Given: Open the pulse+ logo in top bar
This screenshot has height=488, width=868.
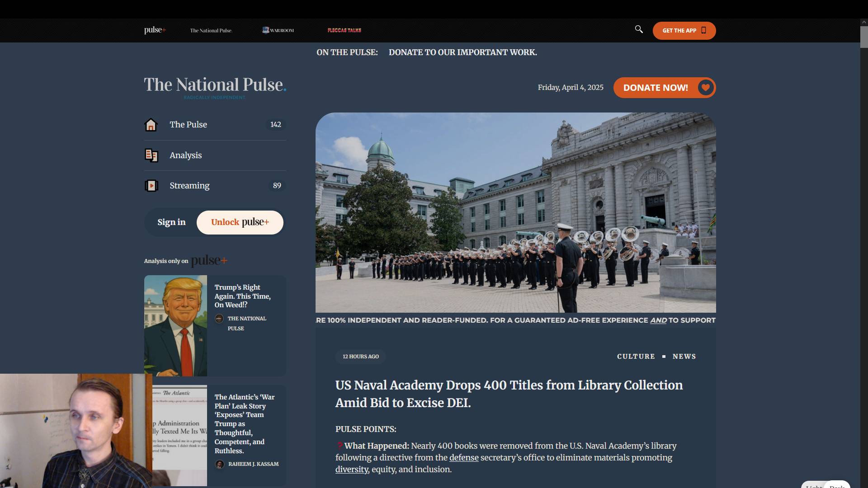Looking at the screenshot, I should click(x=155, y=30).
